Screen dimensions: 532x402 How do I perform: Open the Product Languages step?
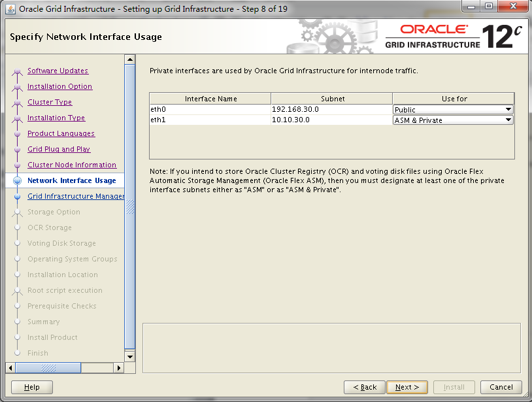point(61,133)
